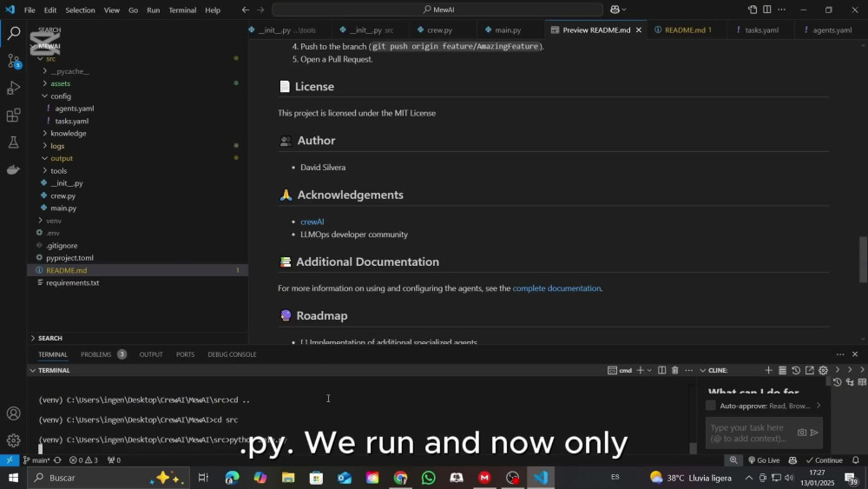Click Copilot status icon in status bar
This screenshot has height=489, width=868.
tap(792, 460)
